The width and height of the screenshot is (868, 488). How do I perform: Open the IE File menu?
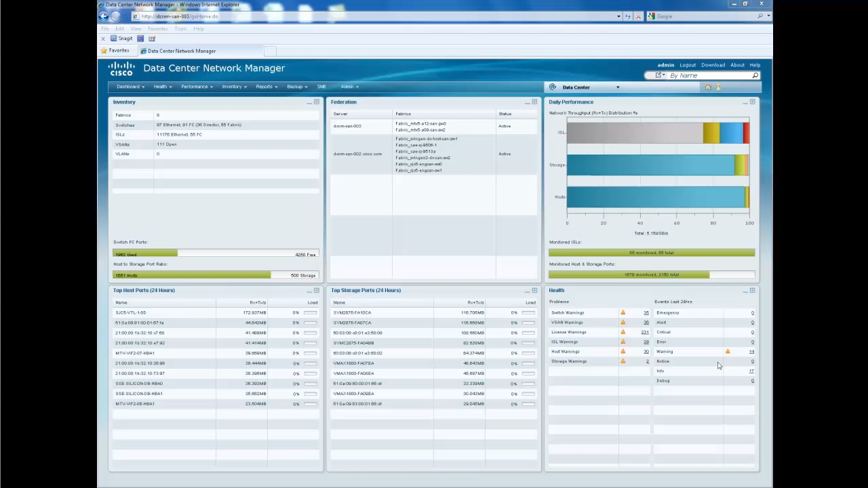105,28
